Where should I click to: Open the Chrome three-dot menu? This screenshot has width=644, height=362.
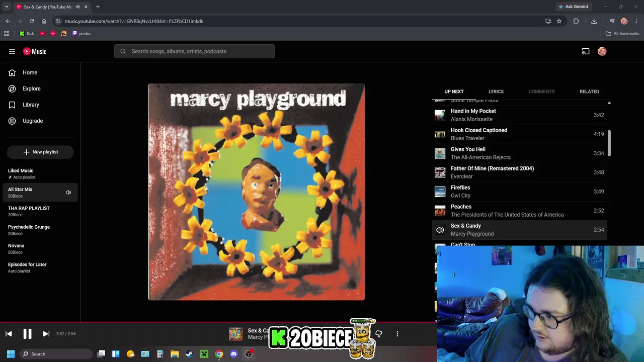(x=636, y=21)
